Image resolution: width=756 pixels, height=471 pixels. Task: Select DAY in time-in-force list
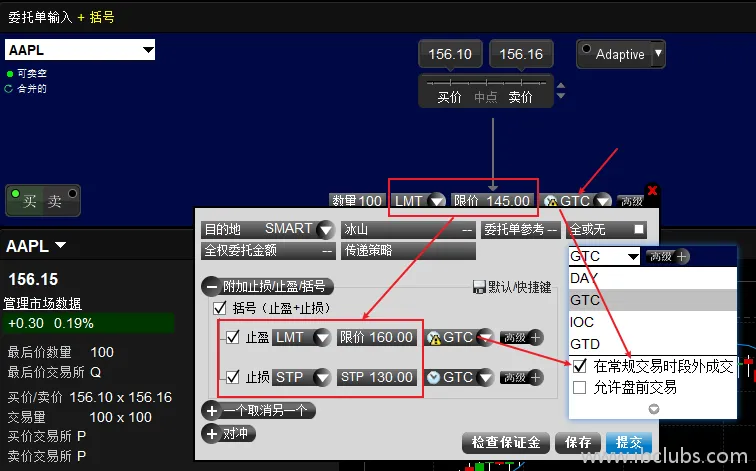pyautogui.click(x=583, y=278)
